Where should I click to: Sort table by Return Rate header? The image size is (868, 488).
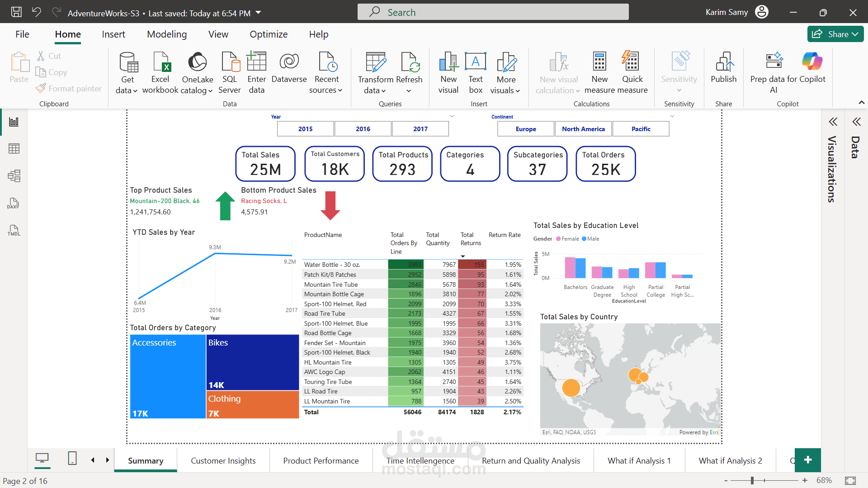pos(505,235)
